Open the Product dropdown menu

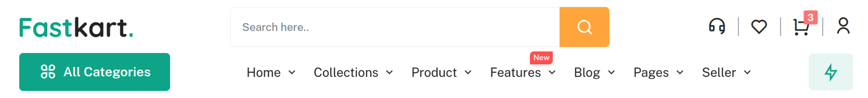coord(441,72)
